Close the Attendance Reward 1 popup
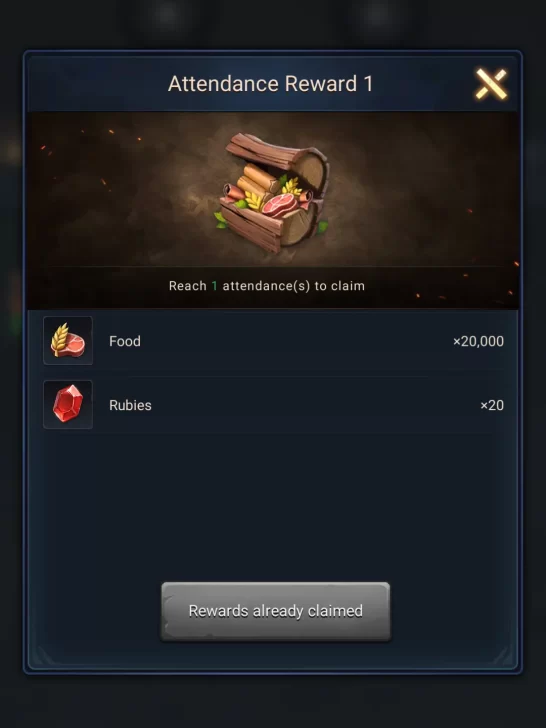This screenshot has height=728, width=546. (x=491, y=84)
